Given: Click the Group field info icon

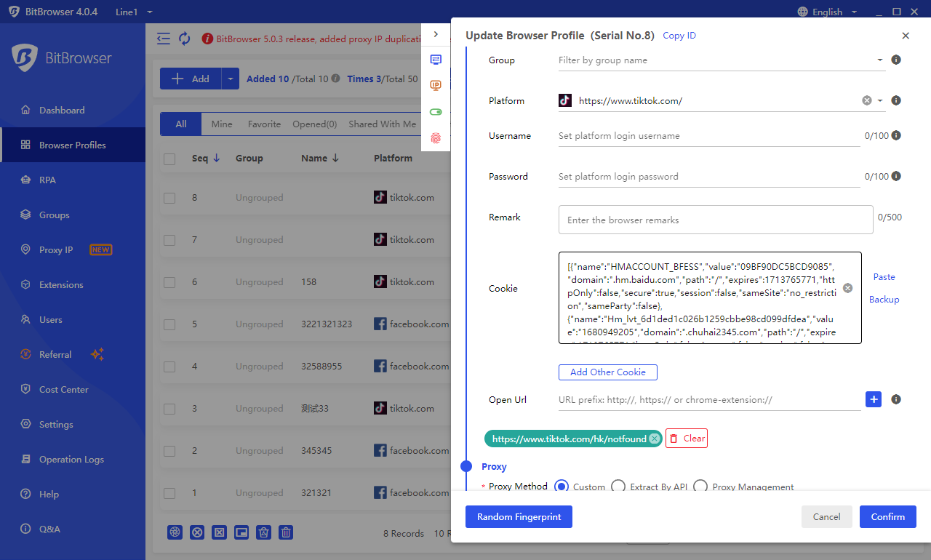Looking at the screenshot, I should tap(896, 60).
